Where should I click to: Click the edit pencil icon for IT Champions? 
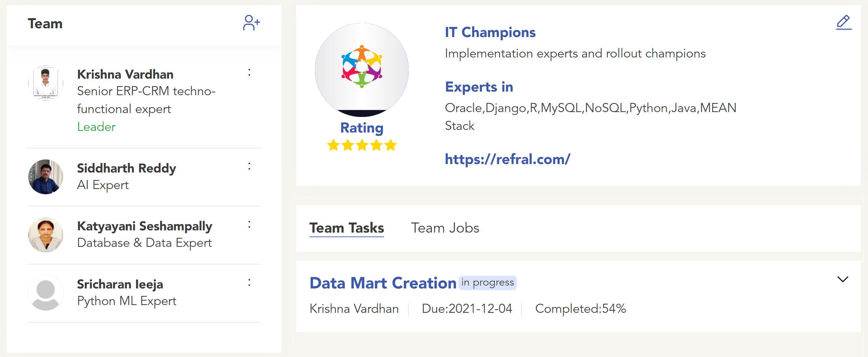pos(843,22)
